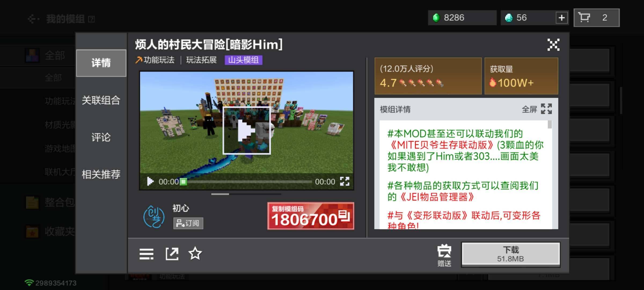
Task: Click the emerald balance 8286
Action: click(462, 18)
